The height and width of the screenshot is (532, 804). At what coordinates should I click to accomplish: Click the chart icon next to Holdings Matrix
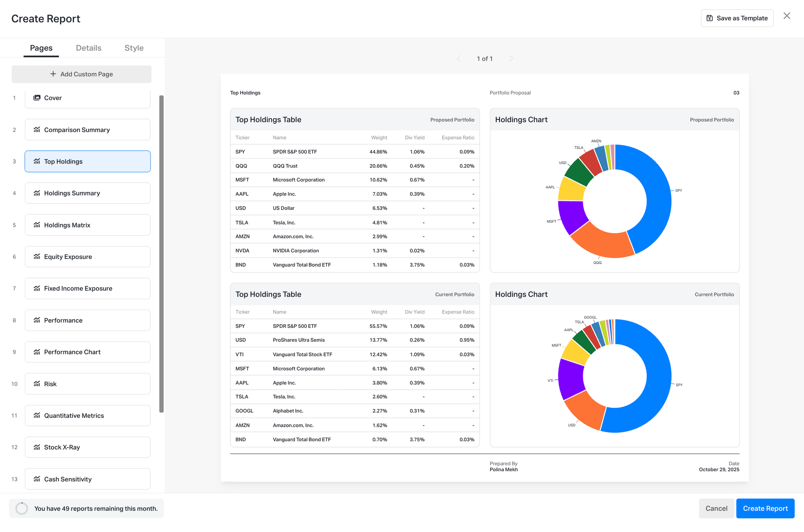(x=37, y=225)
